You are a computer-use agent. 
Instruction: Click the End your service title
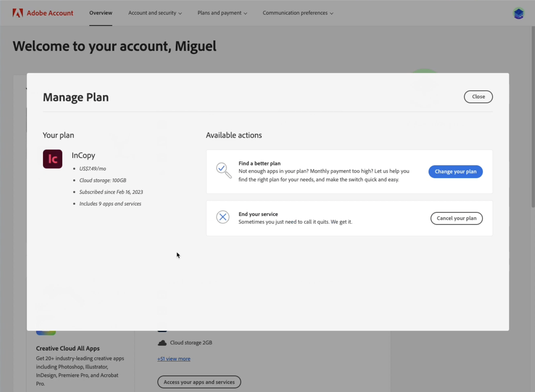[258, 214]
